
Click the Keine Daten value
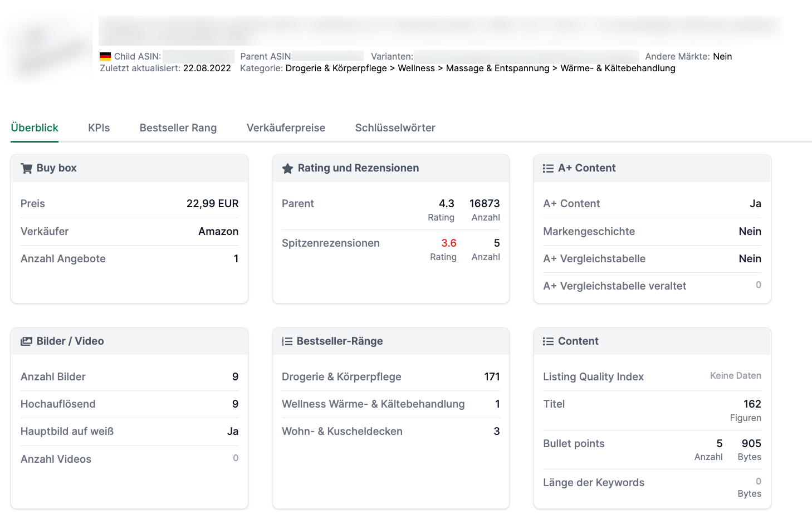click(x=736, y=376)
